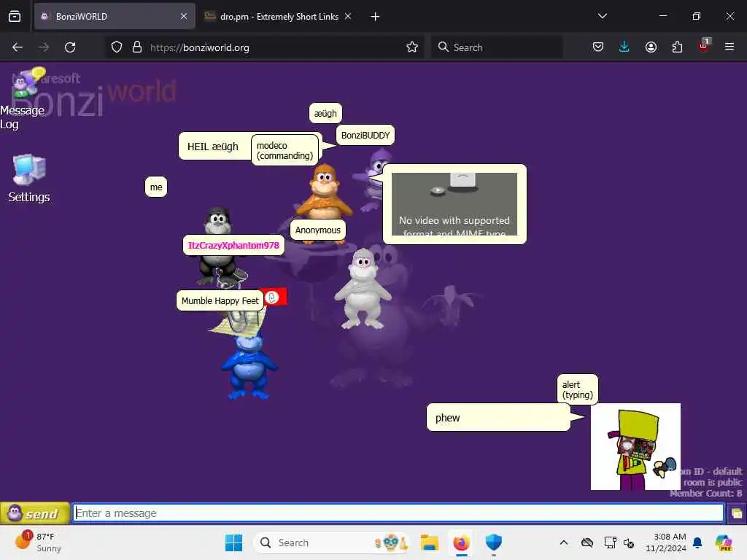
Task: Click the Windows taskbar Search box
Action: (332, 542)
